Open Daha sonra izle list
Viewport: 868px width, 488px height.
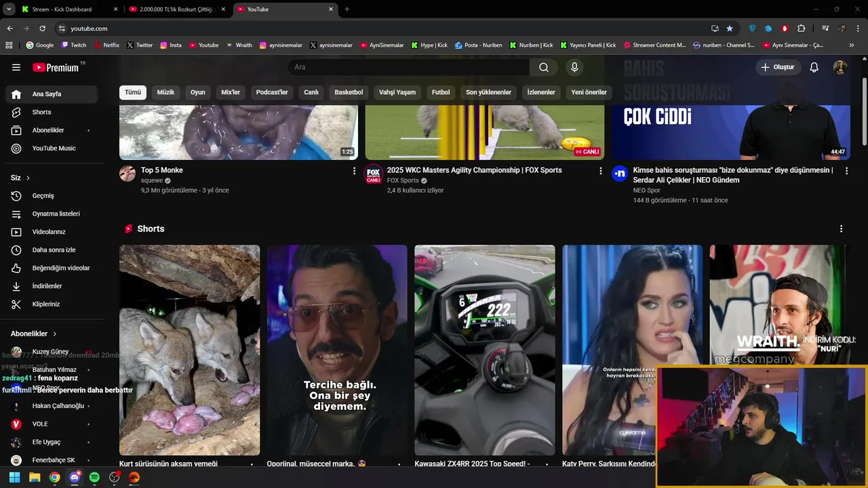52,250
